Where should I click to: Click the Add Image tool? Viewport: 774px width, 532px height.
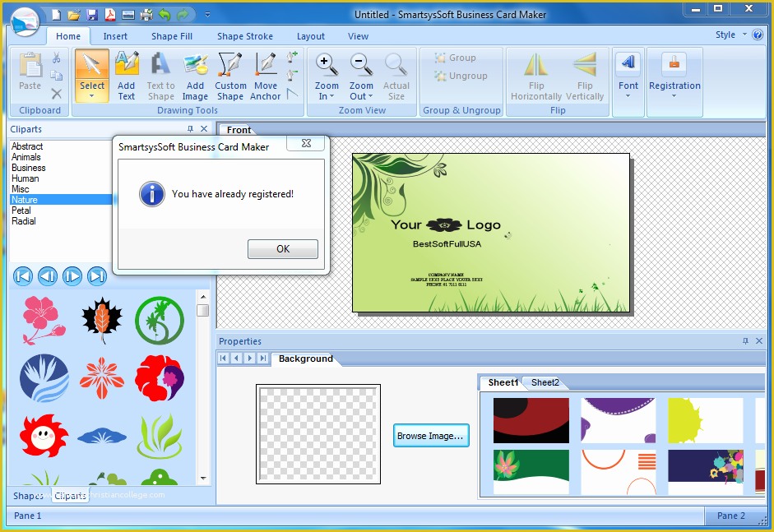click(195, 76)
